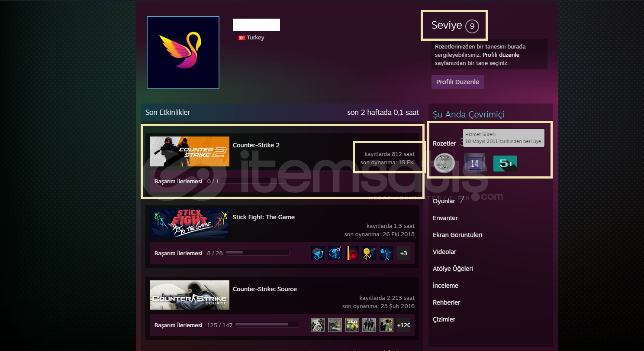Screen dimensions: 644x351
Task: Show the +120 more CS: Source achievements
Action: pos(403,325)
